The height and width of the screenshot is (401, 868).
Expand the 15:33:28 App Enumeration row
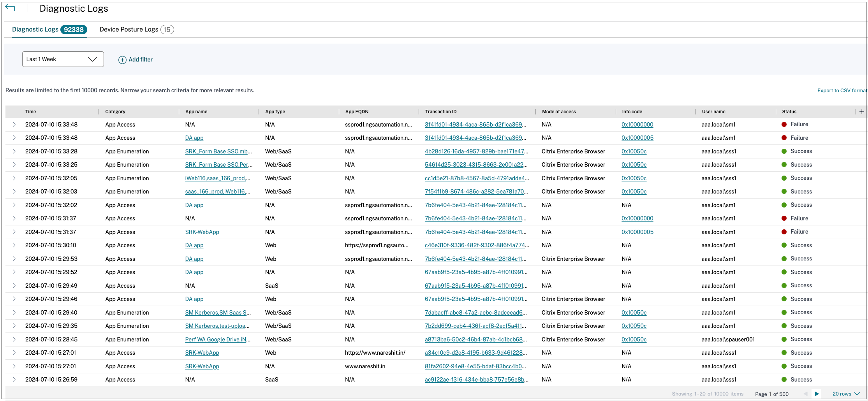[x=14, y=151]
